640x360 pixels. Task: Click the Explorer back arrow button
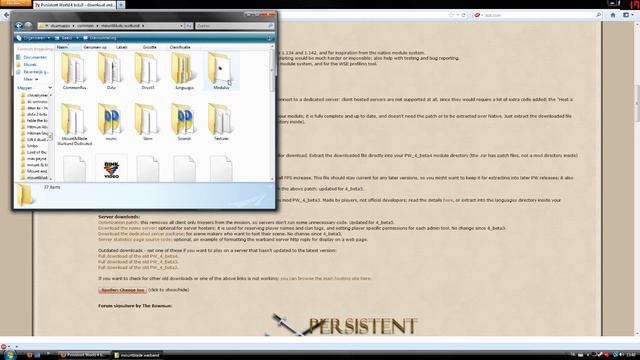click(x=19, y=26)
